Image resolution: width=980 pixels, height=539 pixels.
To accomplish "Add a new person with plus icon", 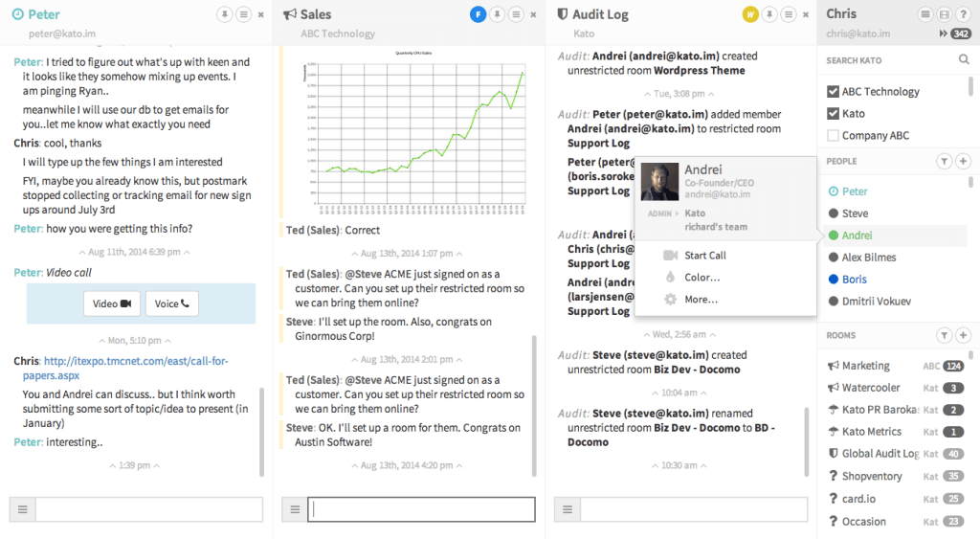I will click(963, 162).
